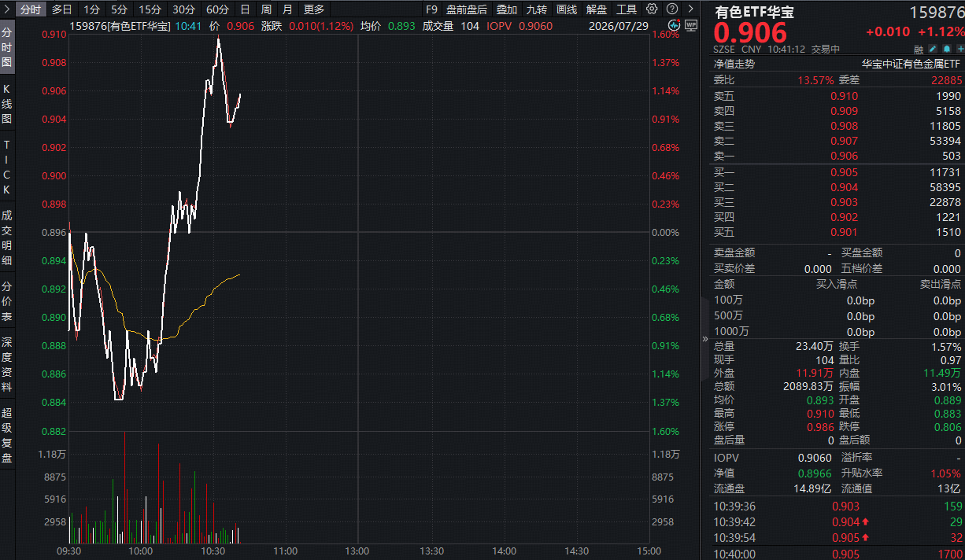Set a price alert with bell icon
This screenshot has width=965, height=560.
[x=947, y=49]
